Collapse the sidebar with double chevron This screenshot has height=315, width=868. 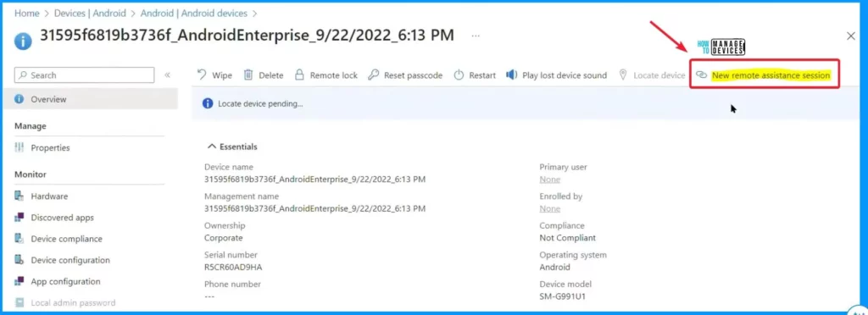[167, 75]
